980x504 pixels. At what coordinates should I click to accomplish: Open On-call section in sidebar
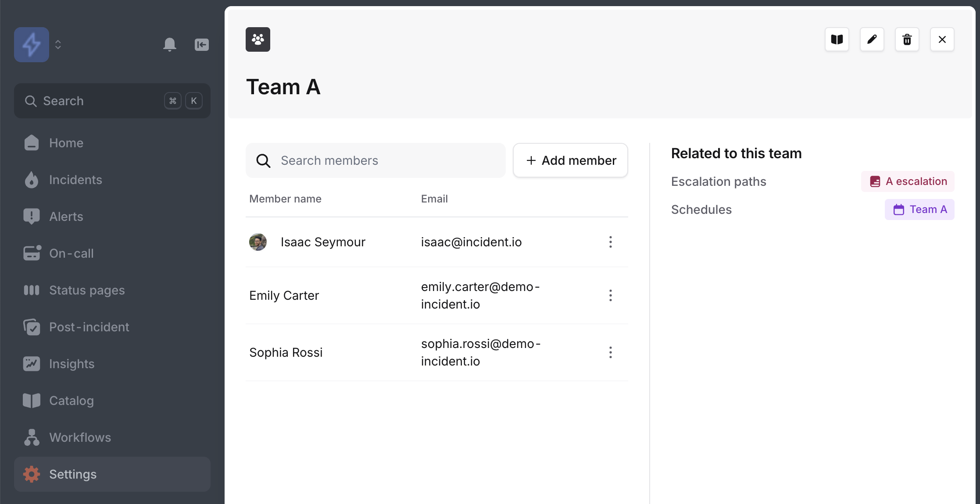coord(71,253)
